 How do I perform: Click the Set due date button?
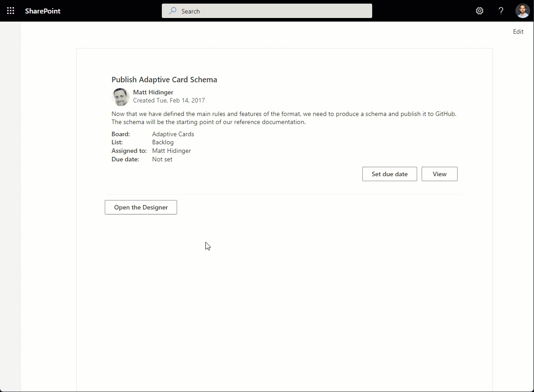point(390,174)
